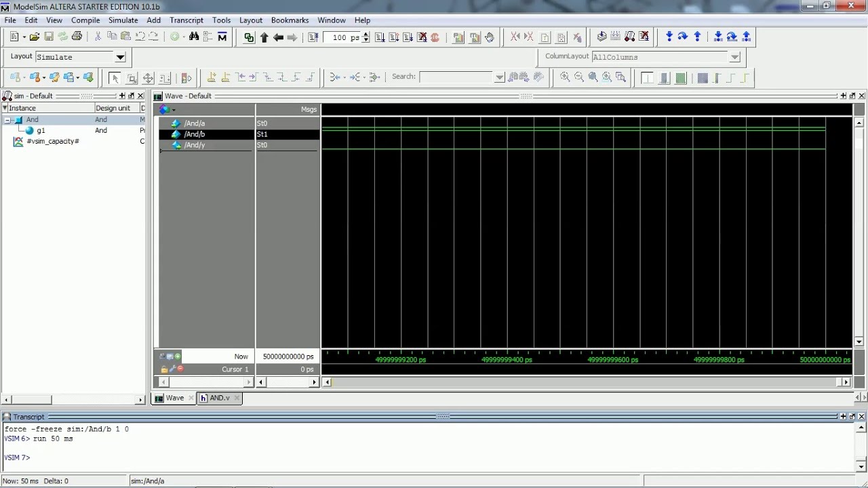This screenshot has height=488, width=868.
Task: Click the wave cursor lock icon
Action: coord(164,369)
